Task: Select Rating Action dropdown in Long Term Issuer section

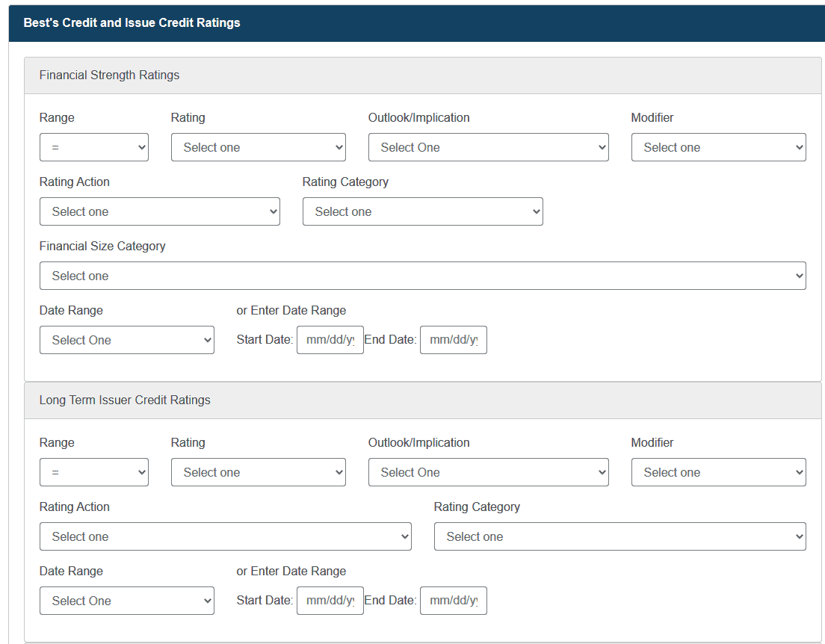Action: coord(225,536)
